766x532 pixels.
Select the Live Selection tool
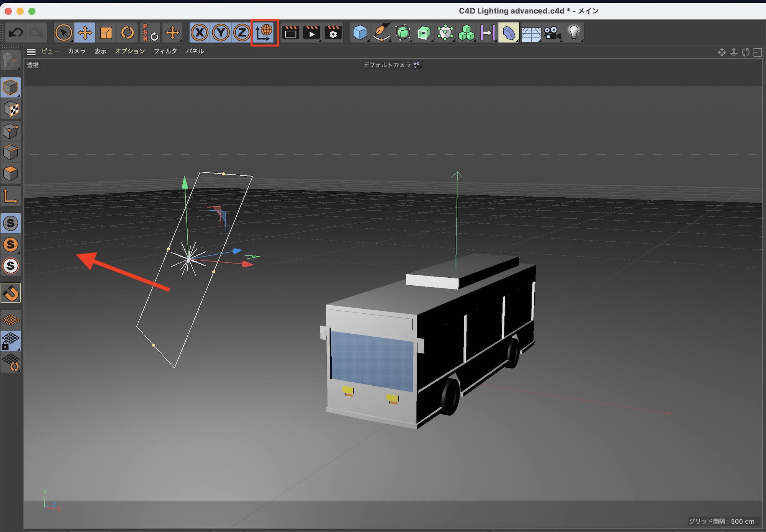coord(64,33)
